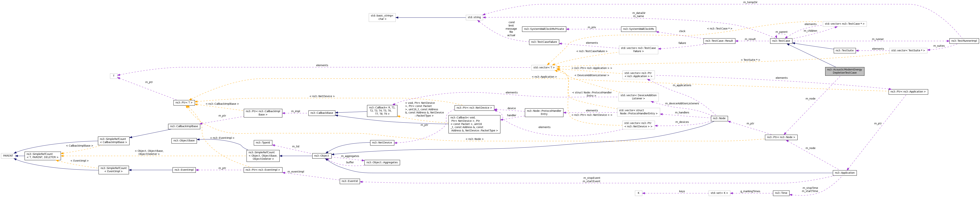Select the ns3::Object::Aggregates node

click(382, 163)
